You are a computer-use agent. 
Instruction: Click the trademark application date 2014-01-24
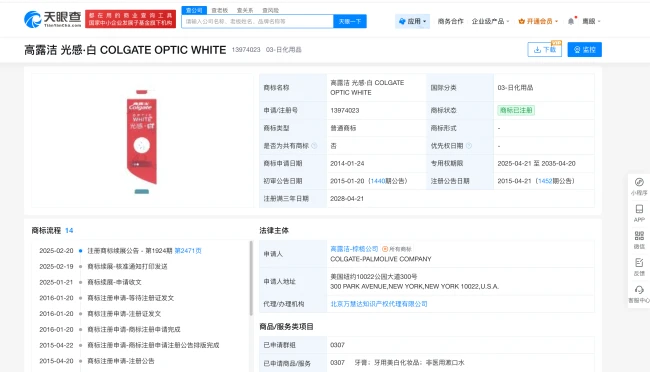click(x=347, y=163)
